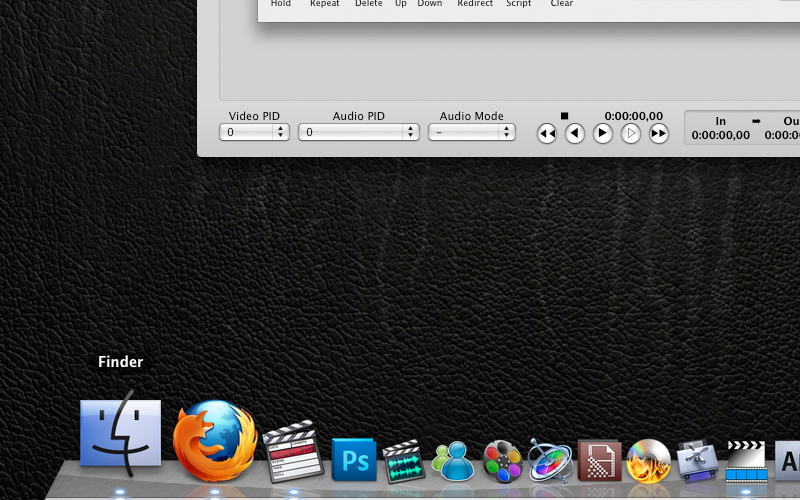Switch to MPEG Streamclip filmstrip Dock icon
800x500 pixels.
(x=746, y=461)
